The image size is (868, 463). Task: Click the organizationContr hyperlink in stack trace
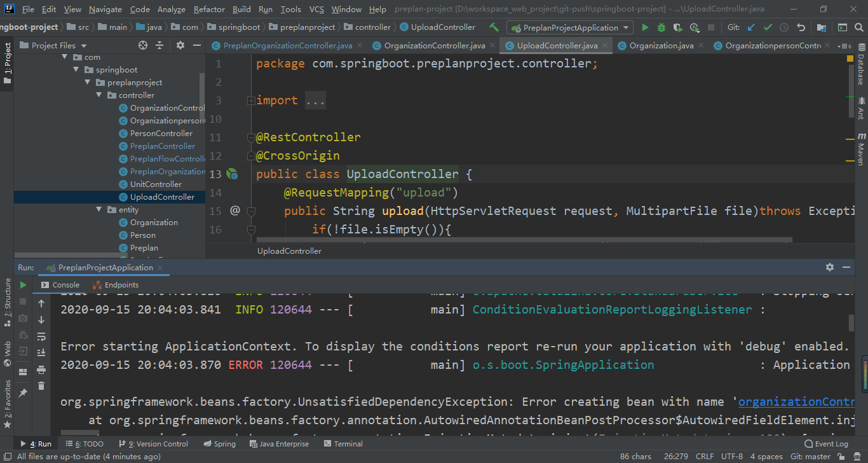click(796, 402)
